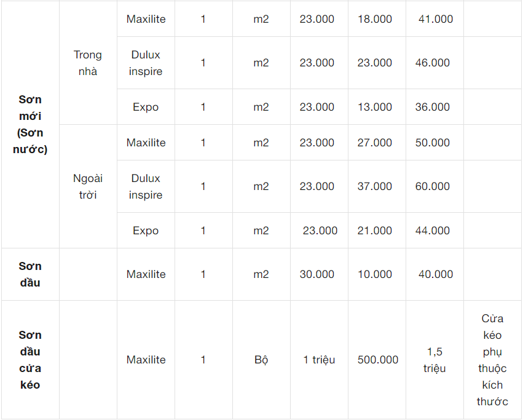Viewport: 523px width, 420px height.
Task: Select the 27.000 material cost cell
Action: (375, 143)
